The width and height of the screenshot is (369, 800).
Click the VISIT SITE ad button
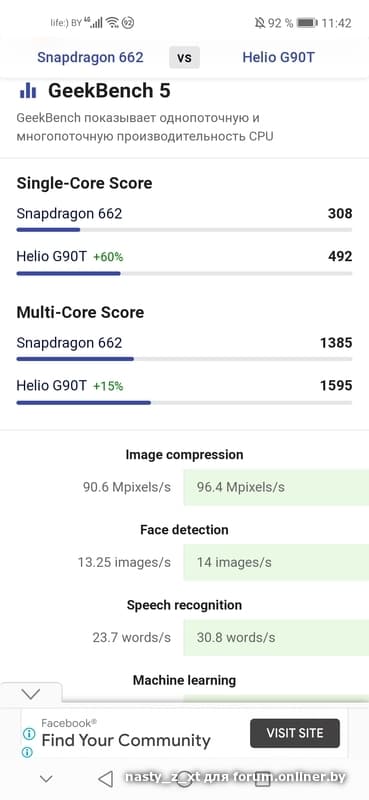pyautogui.click(x=294, y=733)
